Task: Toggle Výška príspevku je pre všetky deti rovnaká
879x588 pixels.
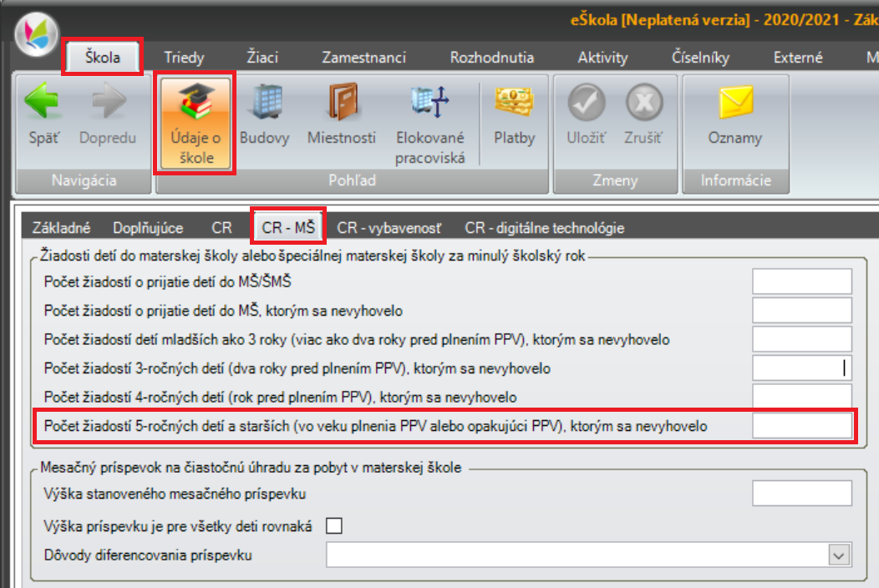Action: point(334,526)
